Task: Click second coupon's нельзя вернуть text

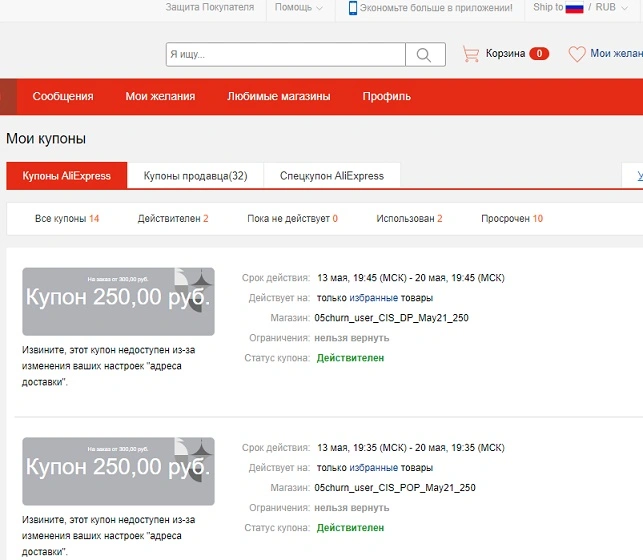Action: tap(352, 508)
